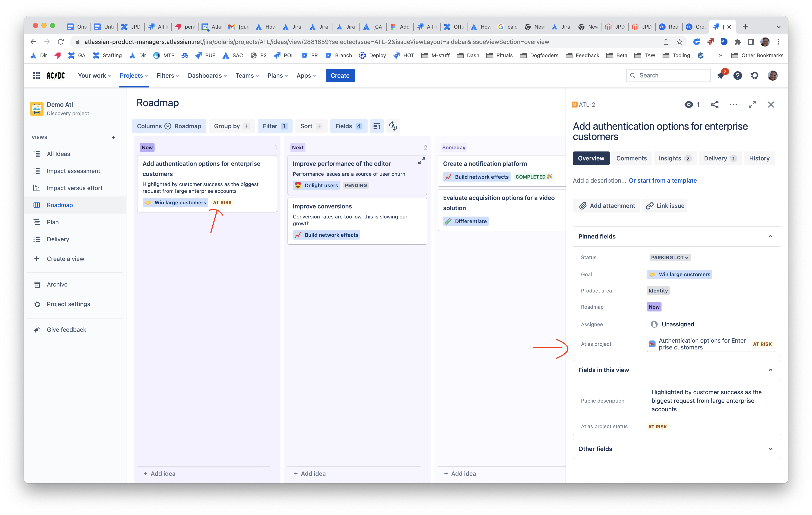Switch to the Insights tab
The image size is (812, 515).
[675, 159]
